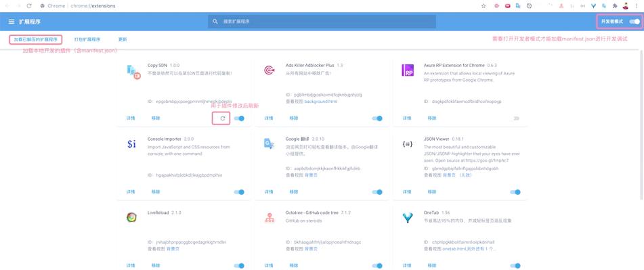Remove (移除) the Copy SDN extension
Viewport: 644px width, 270px height.
pos(156,118)
